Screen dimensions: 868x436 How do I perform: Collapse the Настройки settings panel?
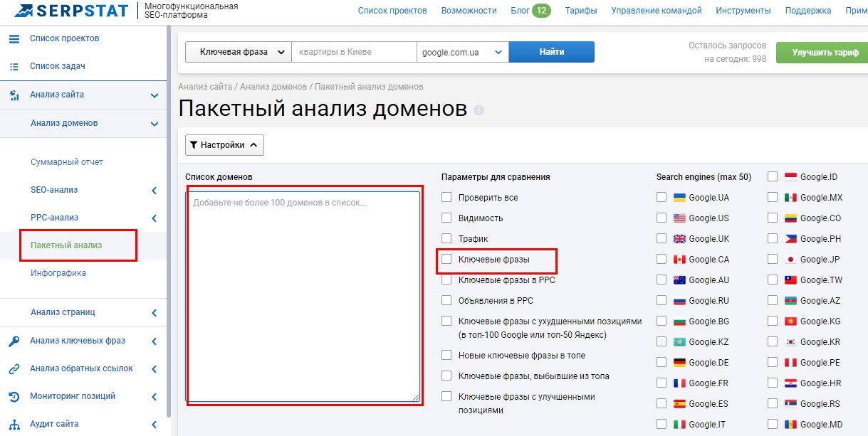224,145
